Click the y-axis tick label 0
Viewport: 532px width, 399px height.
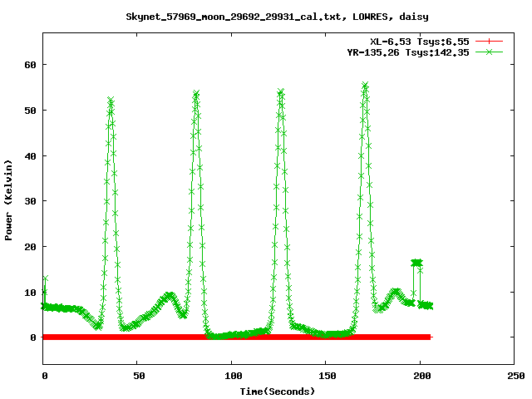coord(33,337)
